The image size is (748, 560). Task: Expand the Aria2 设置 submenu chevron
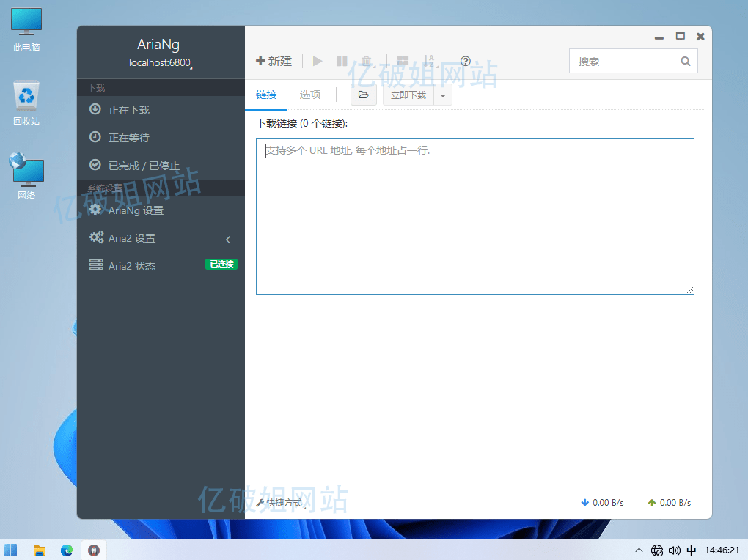click(228, 239)
